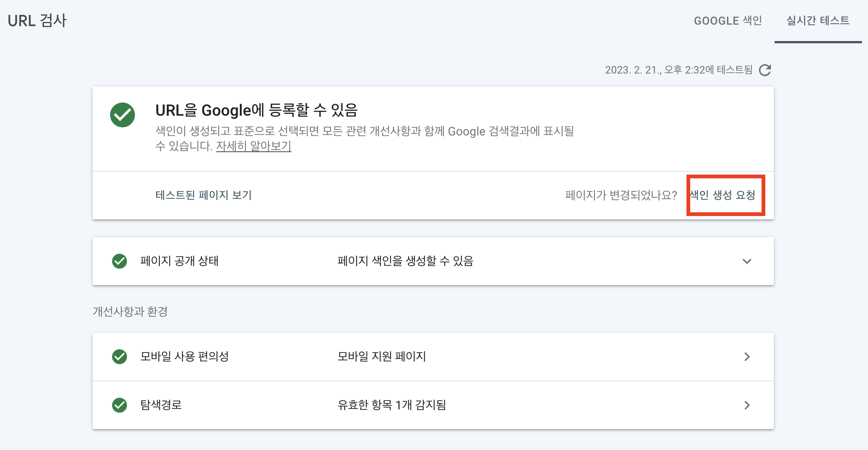Select the 실시간 테스트 tab

[818, 21]
